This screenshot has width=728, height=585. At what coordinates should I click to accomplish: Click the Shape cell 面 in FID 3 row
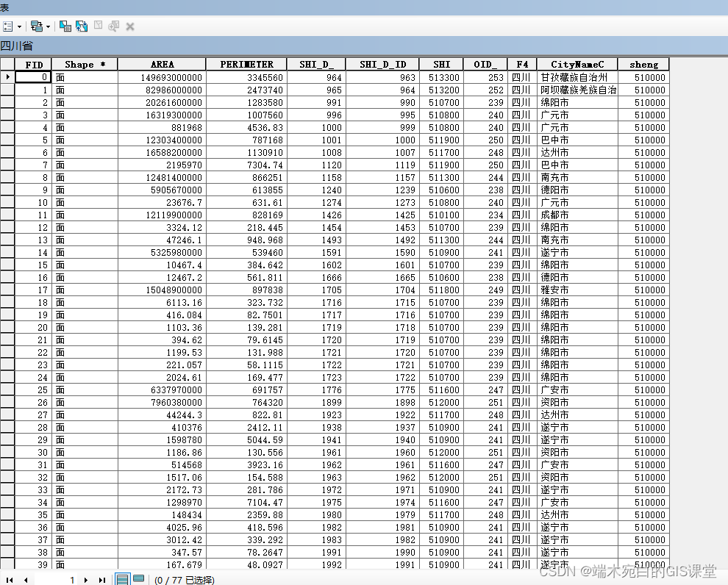(x=85, y=115)
